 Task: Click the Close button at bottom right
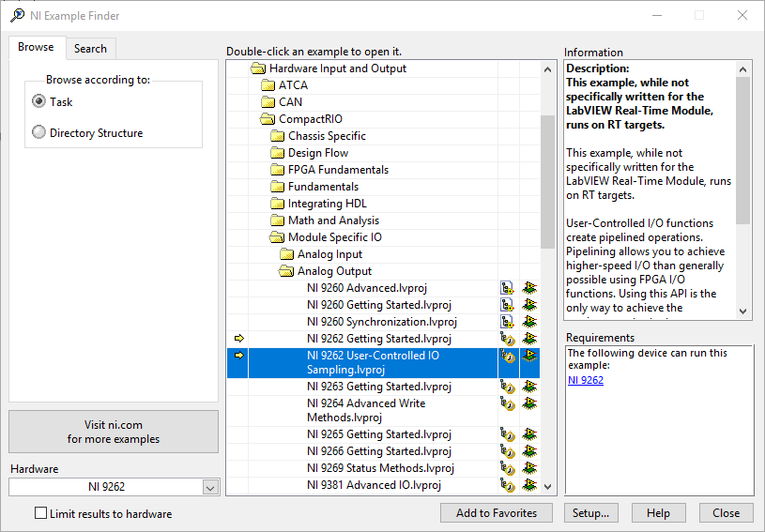(726, 513)
